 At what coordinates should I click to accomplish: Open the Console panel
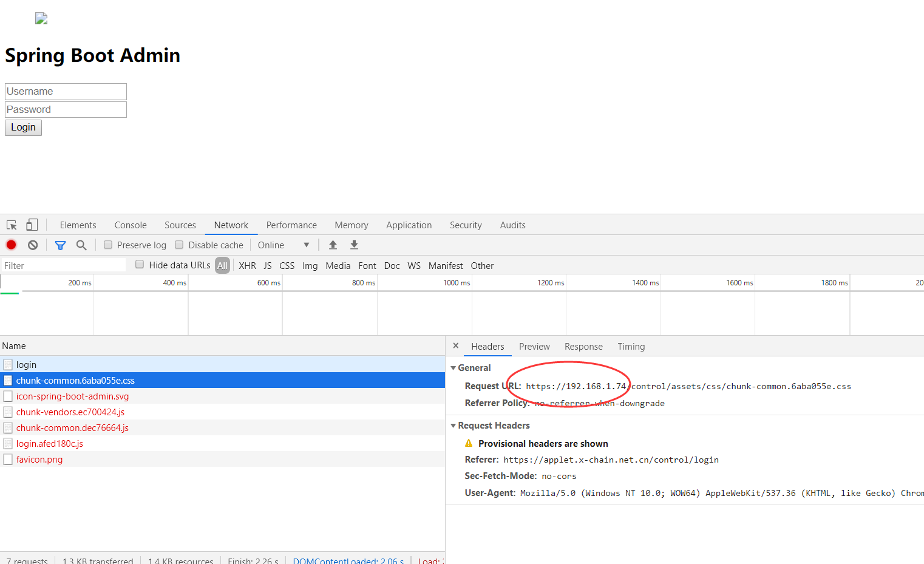(x=130, y=225)
